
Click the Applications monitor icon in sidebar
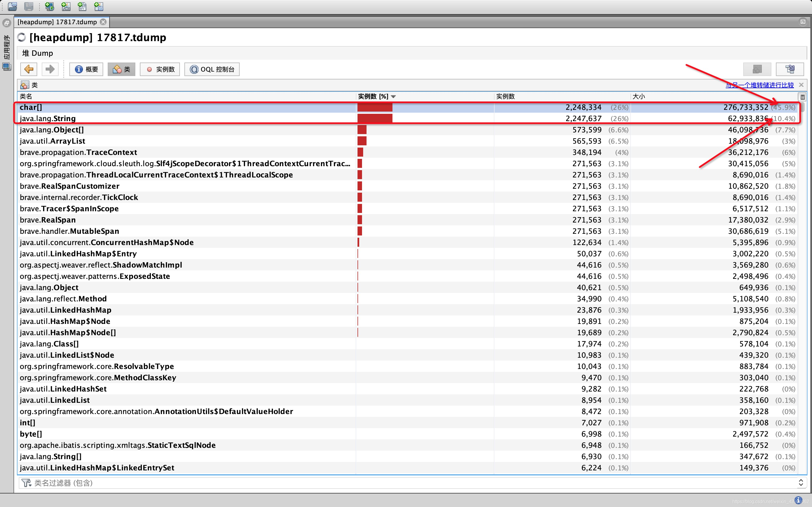[6, 67]
